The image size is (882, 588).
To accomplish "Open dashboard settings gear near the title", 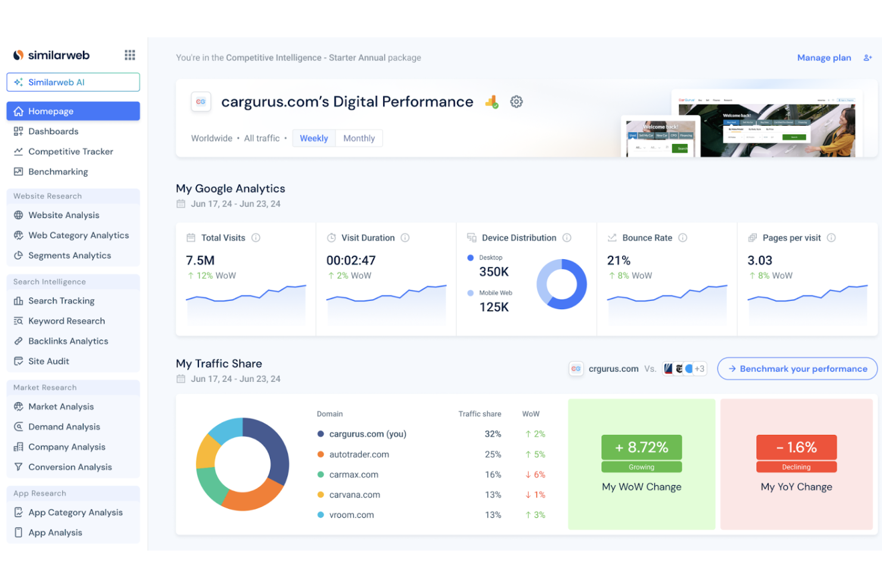I will tap(516, 102).
